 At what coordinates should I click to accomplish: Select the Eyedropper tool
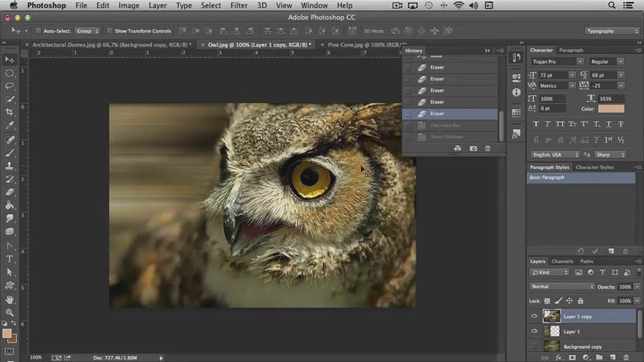pyautogui.click(x=10, y=125)
